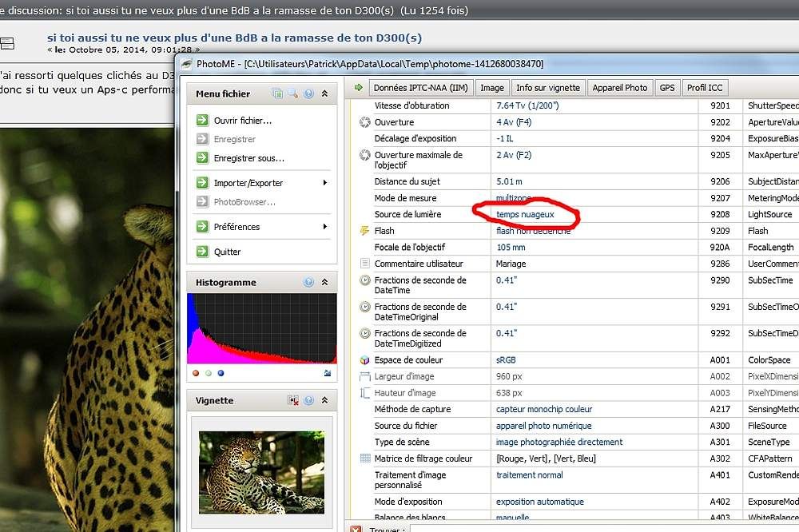Click the remove thumbnail icon in Vignette header
The image size is (799, 532).
pyautogui.click(x=293, y=400)
